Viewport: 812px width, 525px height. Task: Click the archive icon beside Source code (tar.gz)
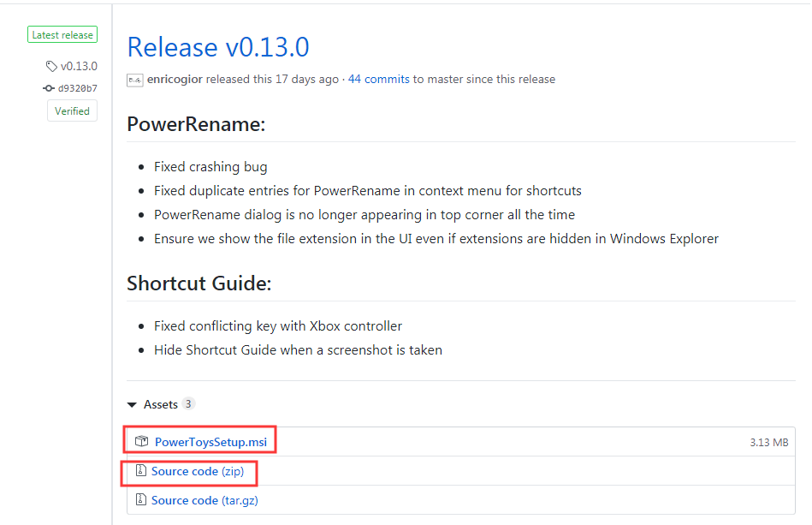141,499
